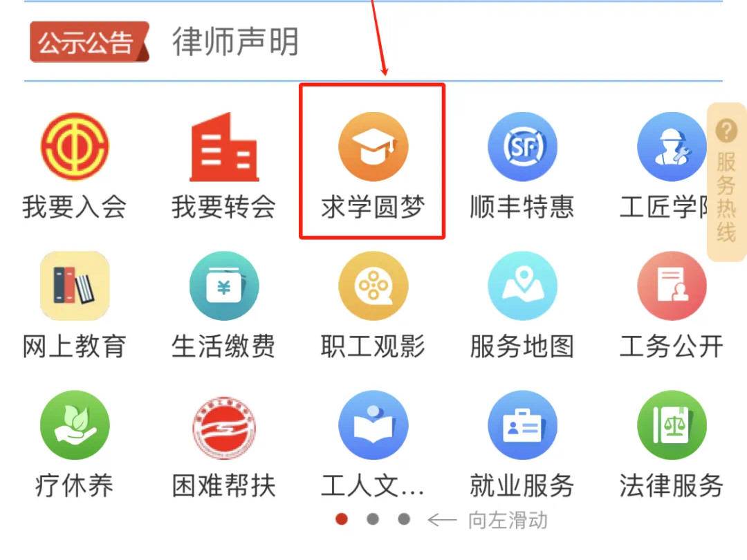
Task: Tap the 公示公告 red badge
Action: pos(89,42)
